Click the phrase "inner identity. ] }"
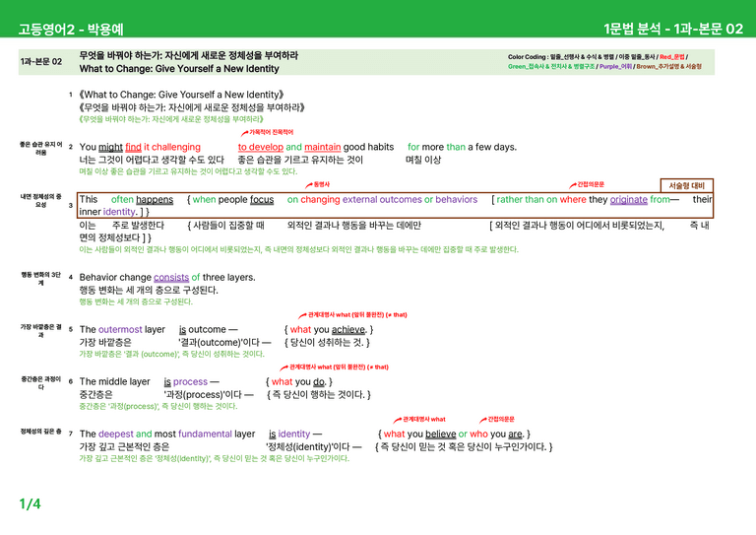This screenshot has height=535, width=756. tap(114, 212)
